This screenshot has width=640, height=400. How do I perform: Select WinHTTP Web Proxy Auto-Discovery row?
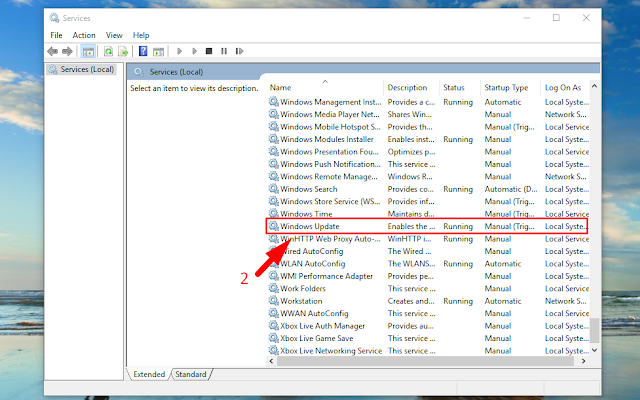pyautogui.click(x=428, y=239)
